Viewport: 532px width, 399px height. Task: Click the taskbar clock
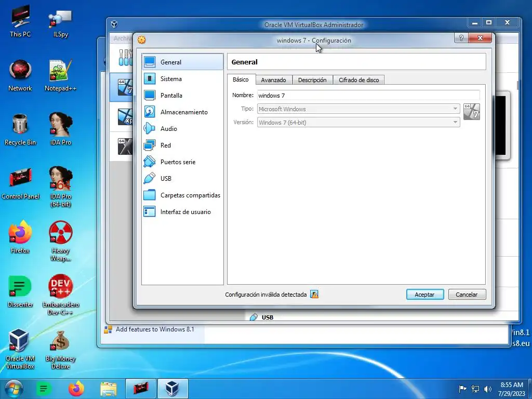(512, 389)
